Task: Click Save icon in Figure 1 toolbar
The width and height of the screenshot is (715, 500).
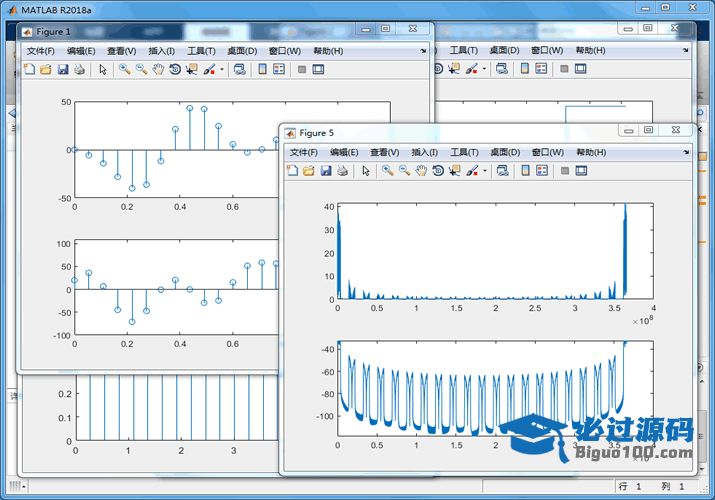Action: [62, 70]
